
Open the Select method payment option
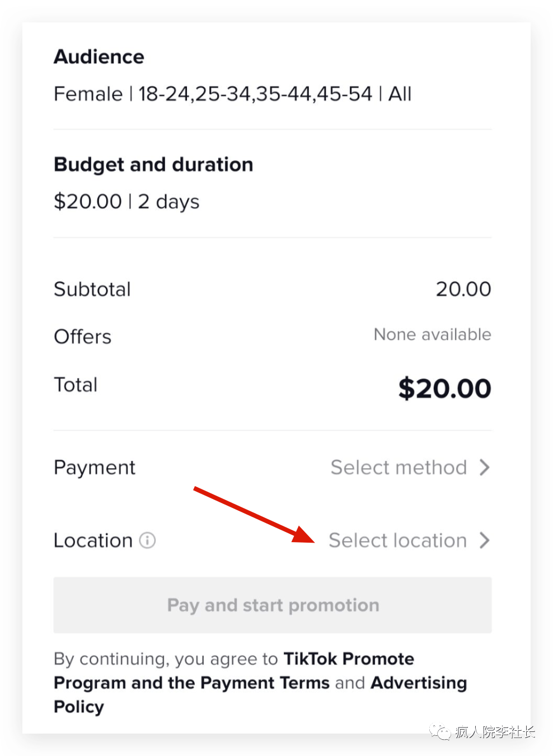coord(399,467)
